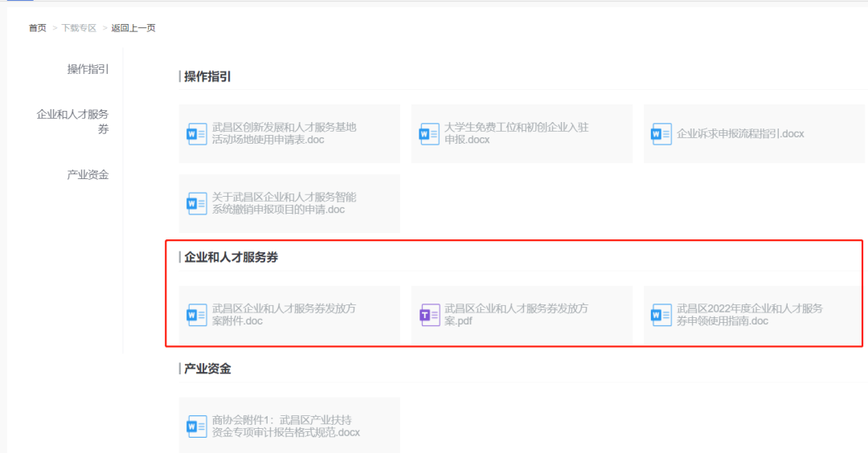Open 武昌区2022年度企业和人才服务券申领使用指南.doc file name
Screen dimensions: 868x453
(749, 315)
